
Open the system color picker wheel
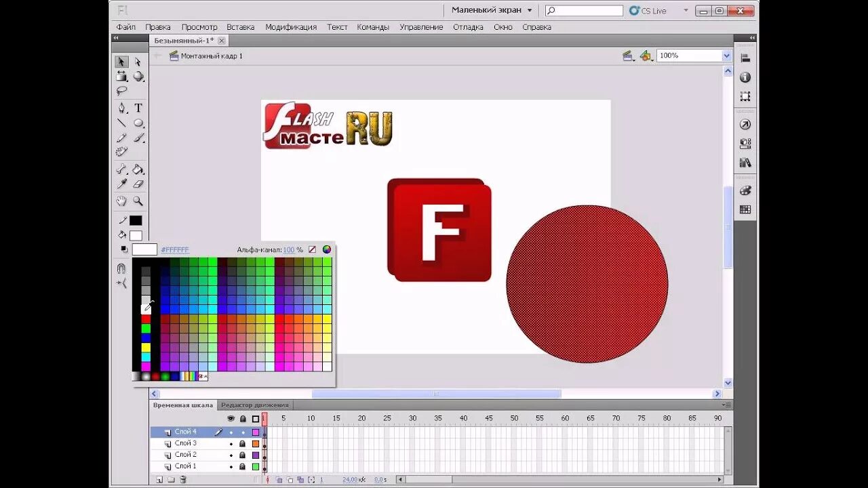coord(327,249)
